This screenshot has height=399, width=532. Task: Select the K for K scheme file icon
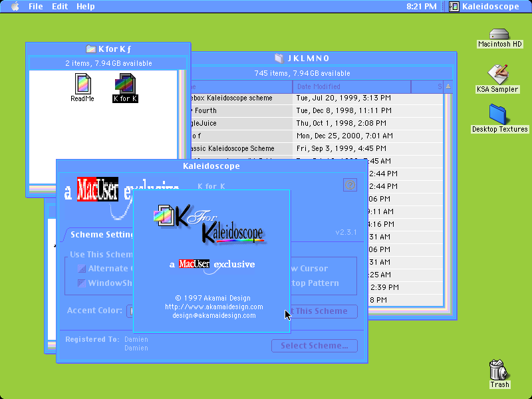[125, 88]
